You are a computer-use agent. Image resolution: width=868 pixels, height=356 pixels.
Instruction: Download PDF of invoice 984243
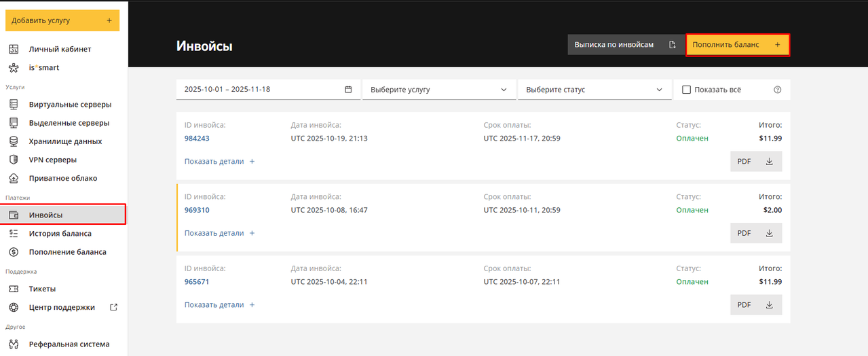(756, 162)
